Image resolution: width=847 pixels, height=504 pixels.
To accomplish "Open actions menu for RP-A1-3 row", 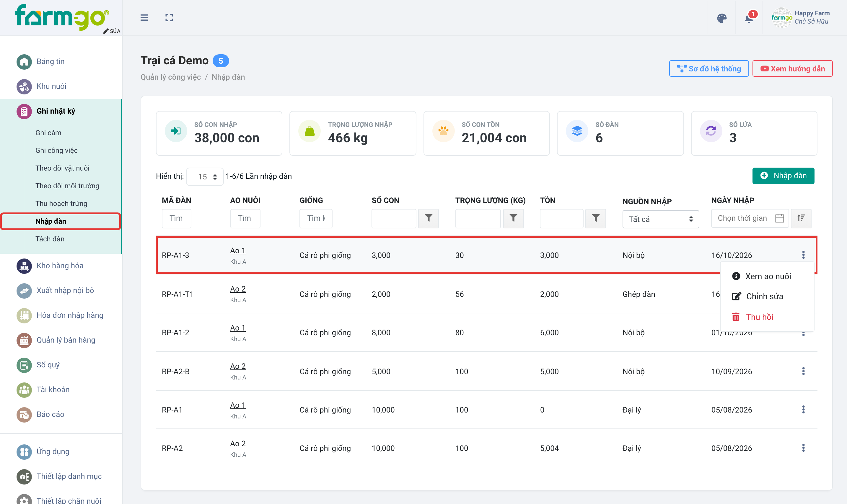I will (x=803, y=255).
